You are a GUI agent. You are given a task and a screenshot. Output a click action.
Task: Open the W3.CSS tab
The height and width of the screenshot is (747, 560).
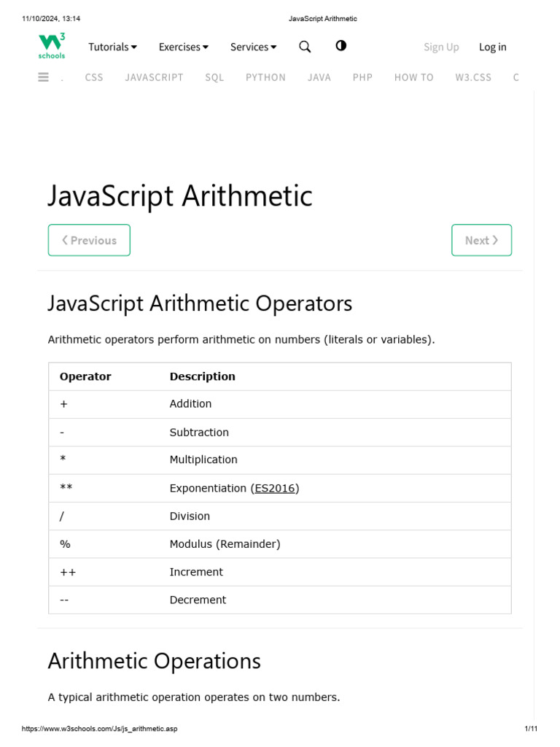(x=473, y=77)
